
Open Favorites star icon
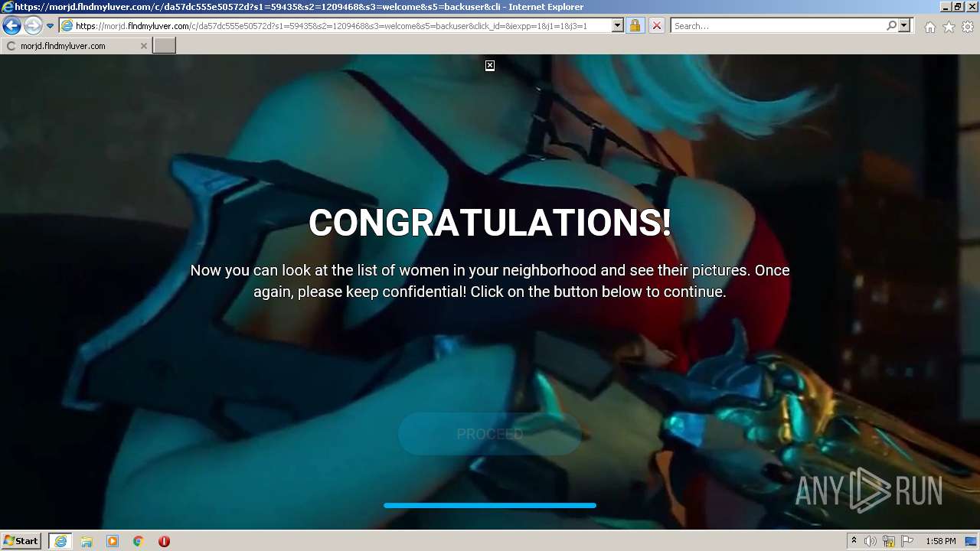(949, 27)
